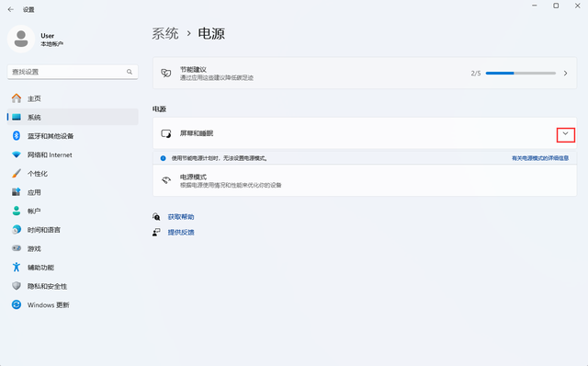Screen dimensions: 588x366
Task: Click the 屏幕和睡眠 row label
Action: coord(197,133)
